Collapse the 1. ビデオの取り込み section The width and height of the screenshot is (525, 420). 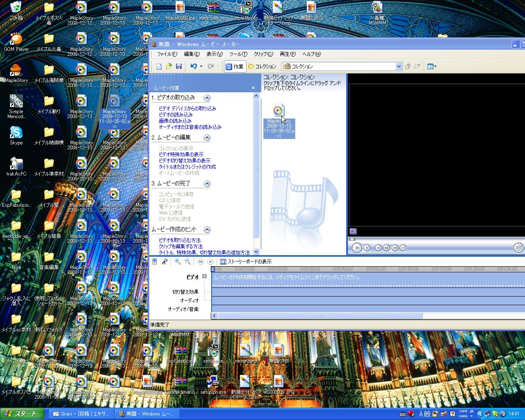click(207, 98)
